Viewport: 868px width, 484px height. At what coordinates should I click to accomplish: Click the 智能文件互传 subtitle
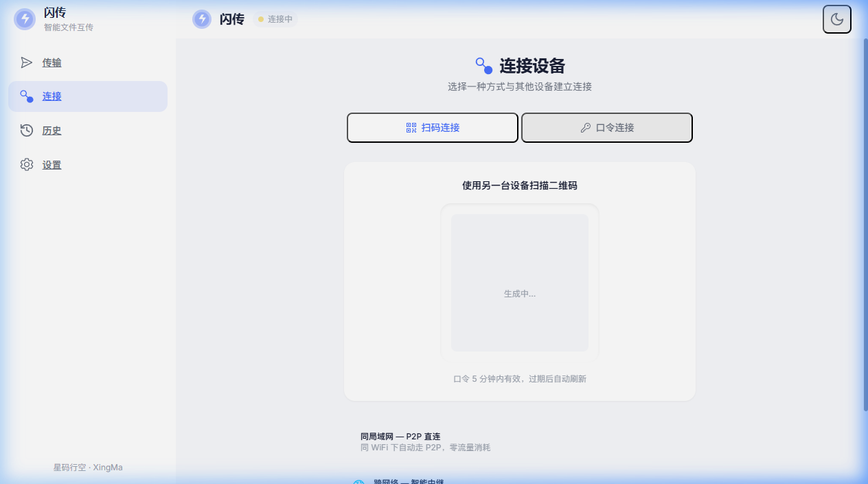point(69,27)
